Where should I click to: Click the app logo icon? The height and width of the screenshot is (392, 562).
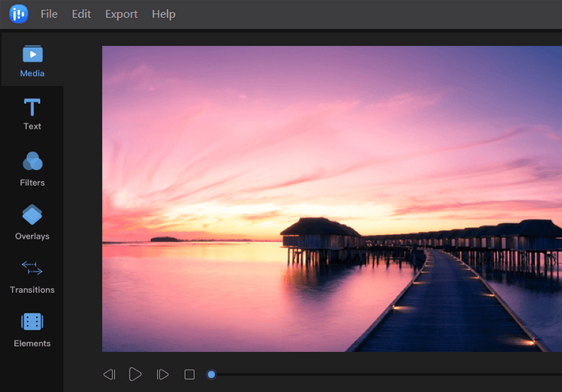coord(18,14)
